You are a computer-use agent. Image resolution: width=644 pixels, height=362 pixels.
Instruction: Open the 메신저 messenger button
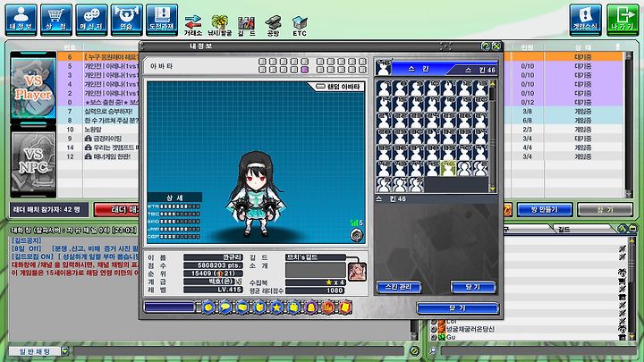91,19
